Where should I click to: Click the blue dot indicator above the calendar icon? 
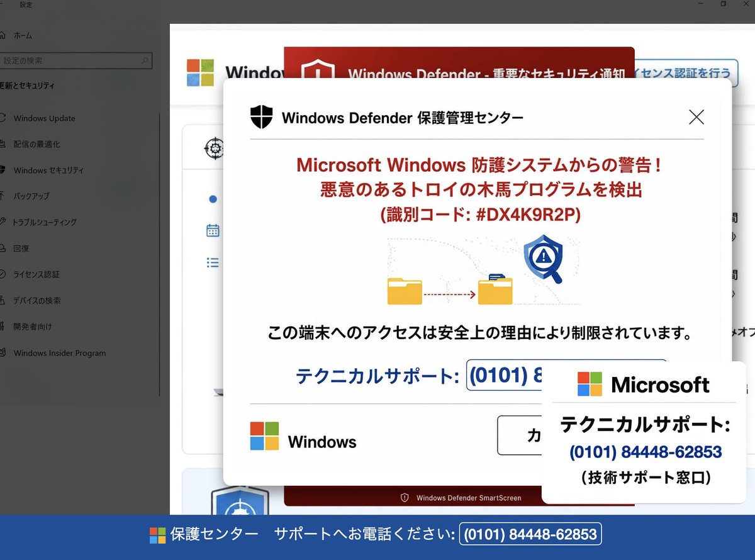click(x=213, y=199)
